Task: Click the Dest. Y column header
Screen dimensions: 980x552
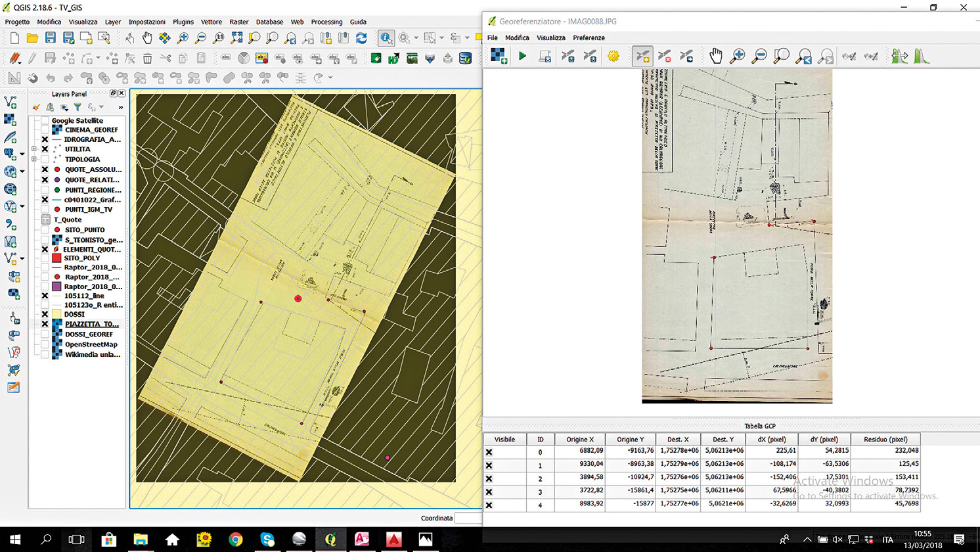Action: point(723,439)
